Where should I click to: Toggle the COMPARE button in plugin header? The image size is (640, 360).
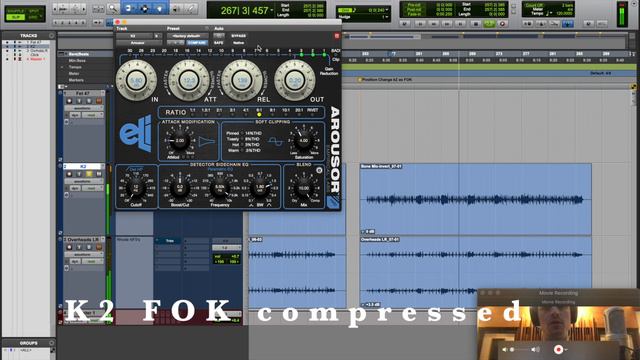coord(197,42)
